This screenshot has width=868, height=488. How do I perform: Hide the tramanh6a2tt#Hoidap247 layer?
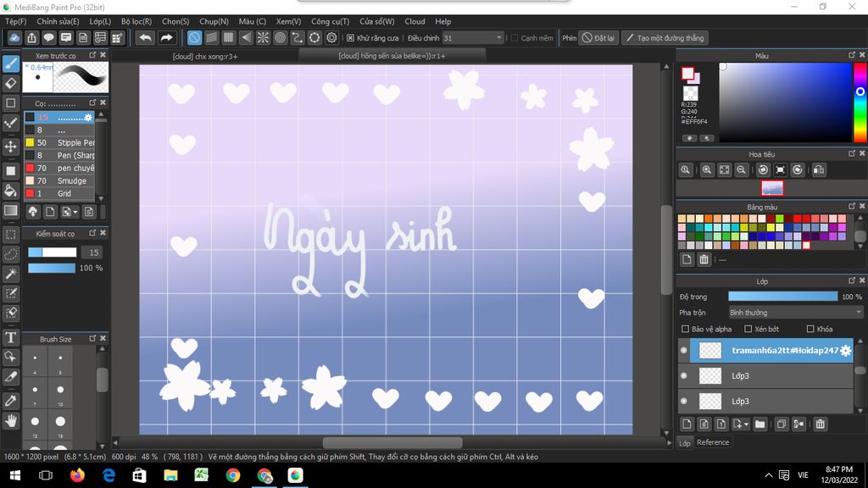click(684, 350)
